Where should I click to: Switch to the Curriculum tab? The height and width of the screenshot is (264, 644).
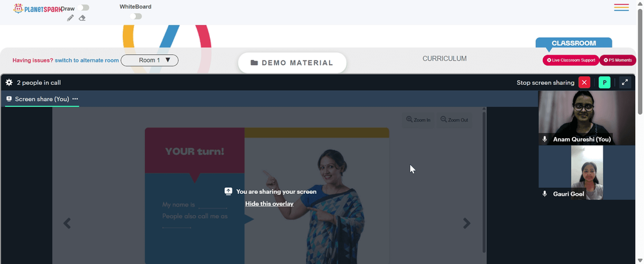point(444,59)
